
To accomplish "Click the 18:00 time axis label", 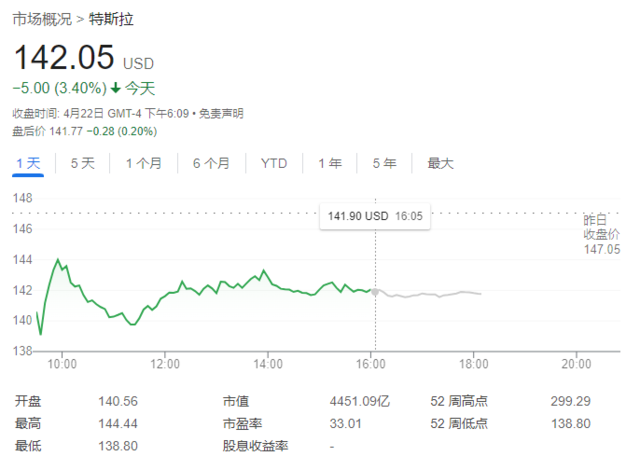I will pyautogui.click(x=473, y=364).
